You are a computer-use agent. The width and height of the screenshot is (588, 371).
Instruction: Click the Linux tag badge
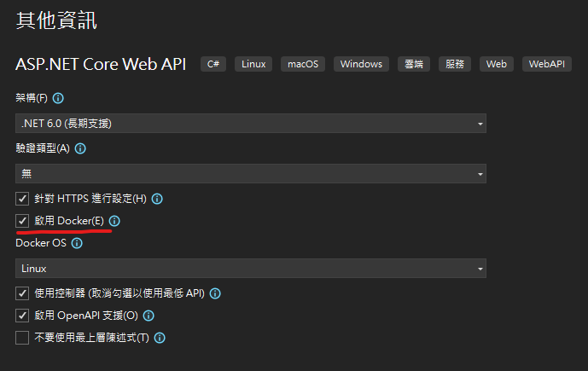[x=253, y=64]
